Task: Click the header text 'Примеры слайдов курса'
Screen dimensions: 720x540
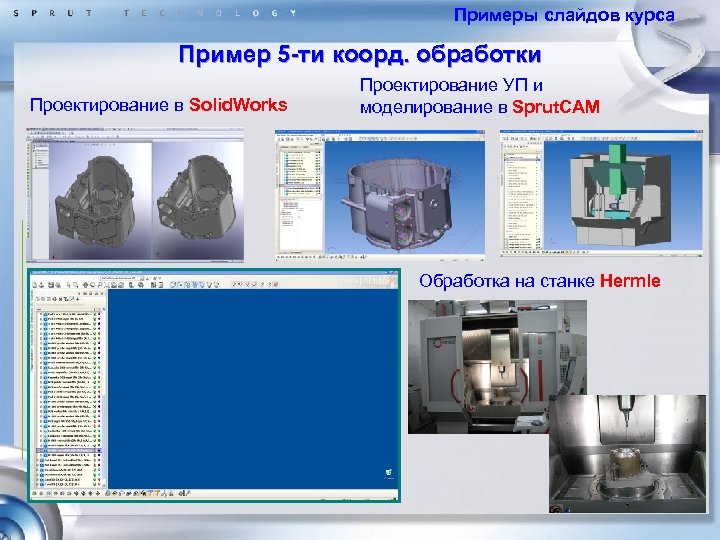Action: point(564,15)
